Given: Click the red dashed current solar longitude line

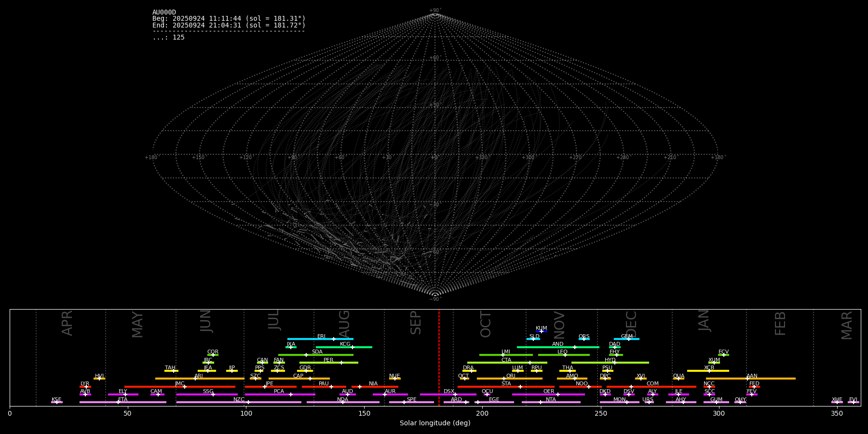Looking at the screenshot, I should pos(439,358).
